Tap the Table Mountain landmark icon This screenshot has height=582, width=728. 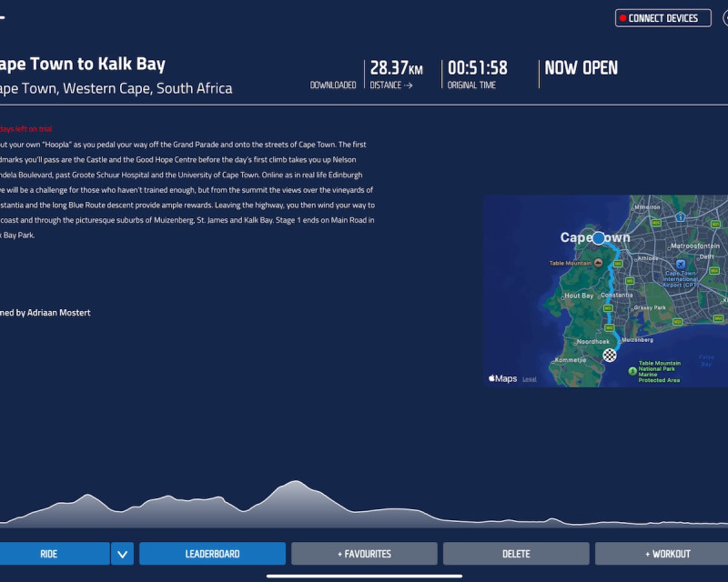(x=601, y=262)
